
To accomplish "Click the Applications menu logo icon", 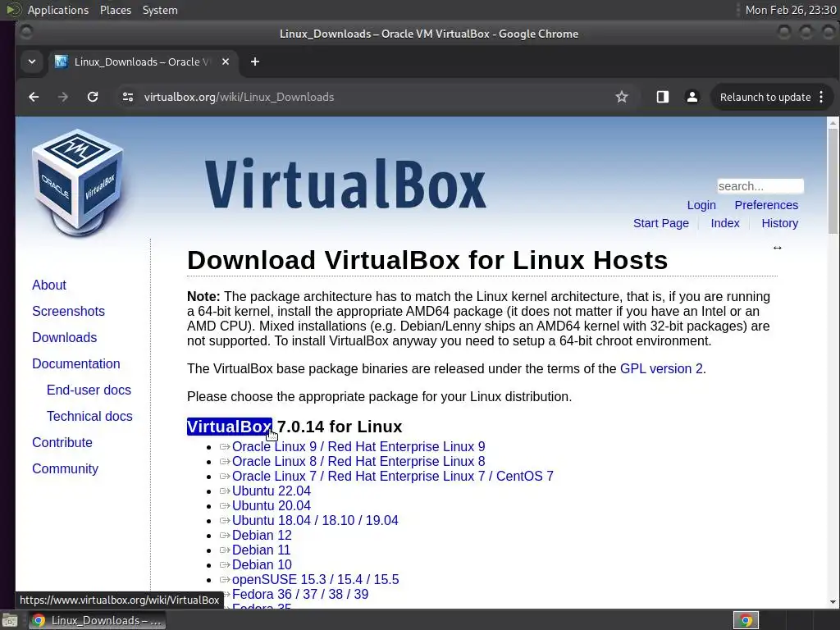I will pos(13,10).
